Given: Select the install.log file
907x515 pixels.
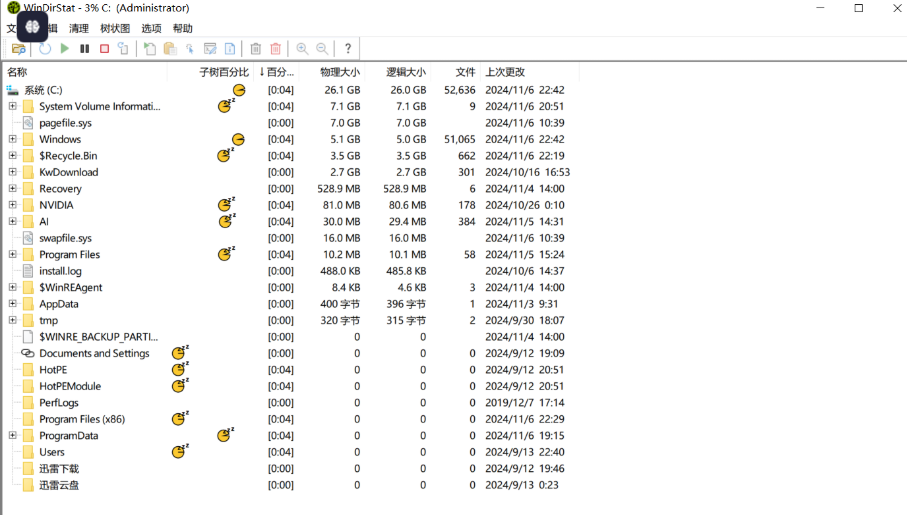Looking at the screenshot, I should (x=60, y=271).
